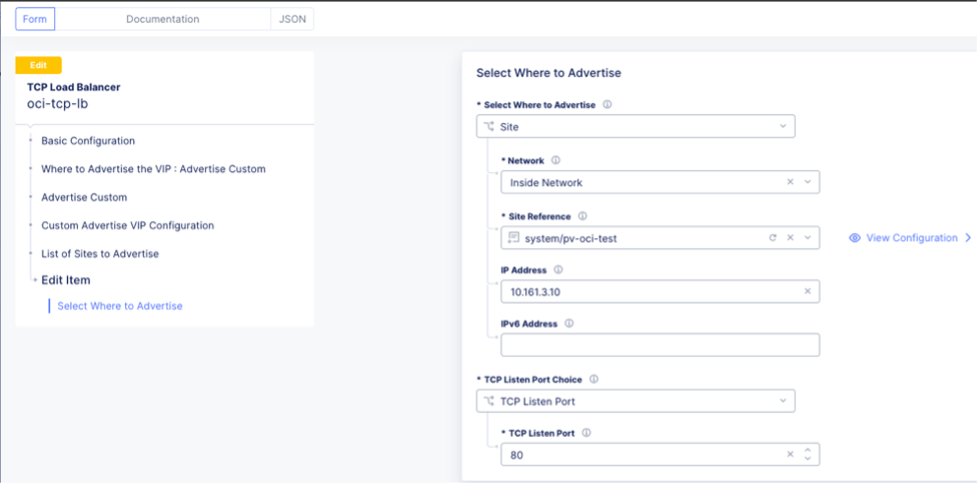Switch to the Documentation tab
980x485 pixels.
click(162, 19)
